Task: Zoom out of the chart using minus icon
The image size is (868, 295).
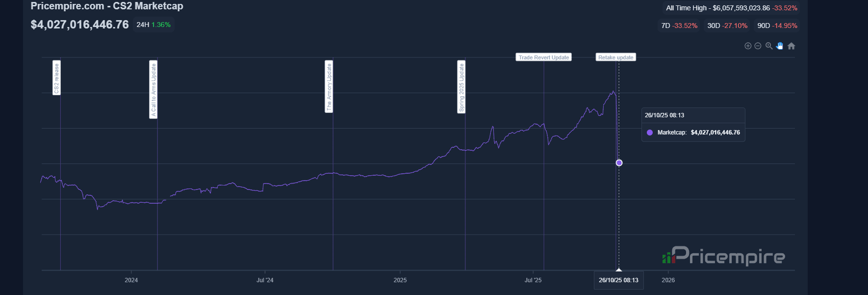Action: click(x=758, y=46)
